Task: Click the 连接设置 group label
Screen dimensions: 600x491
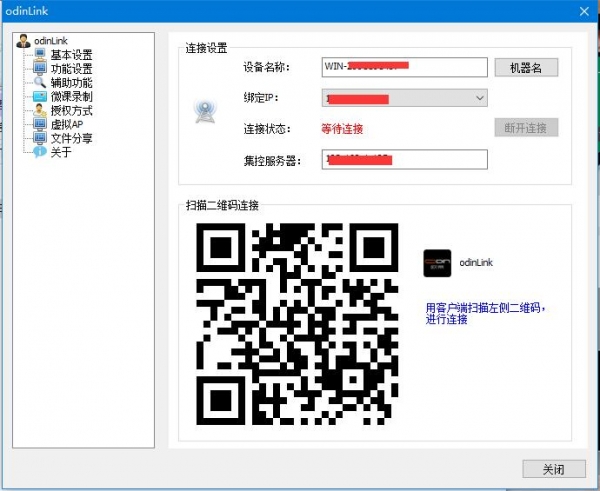Action: point(206,48)
